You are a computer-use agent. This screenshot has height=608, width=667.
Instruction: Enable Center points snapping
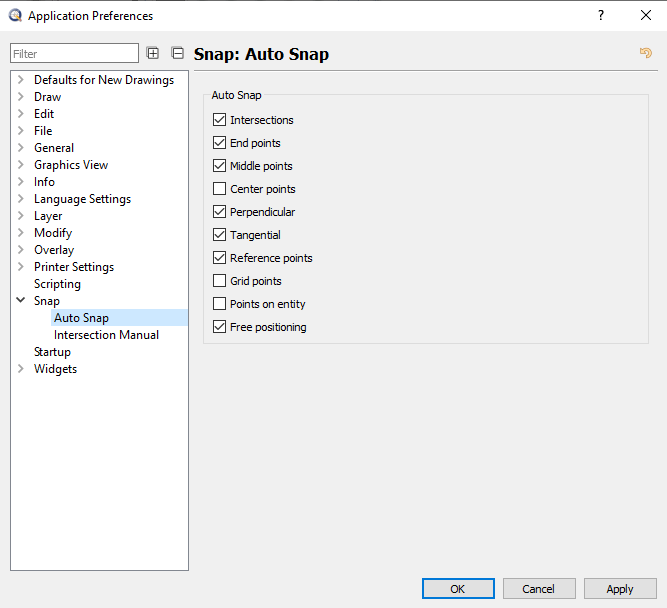pos(219,188)
